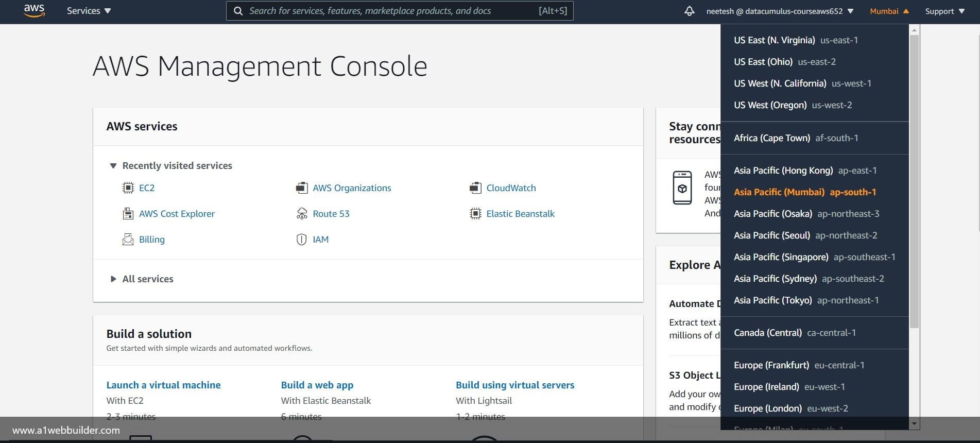Click the search magnifier icon

(238, 11)
